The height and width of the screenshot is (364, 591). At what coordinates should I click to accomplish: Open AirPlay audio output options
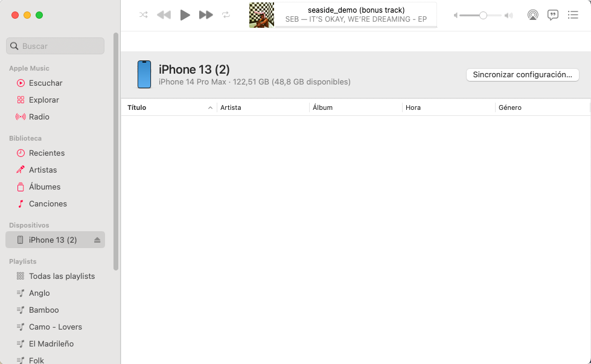click(x=532, y=15)
